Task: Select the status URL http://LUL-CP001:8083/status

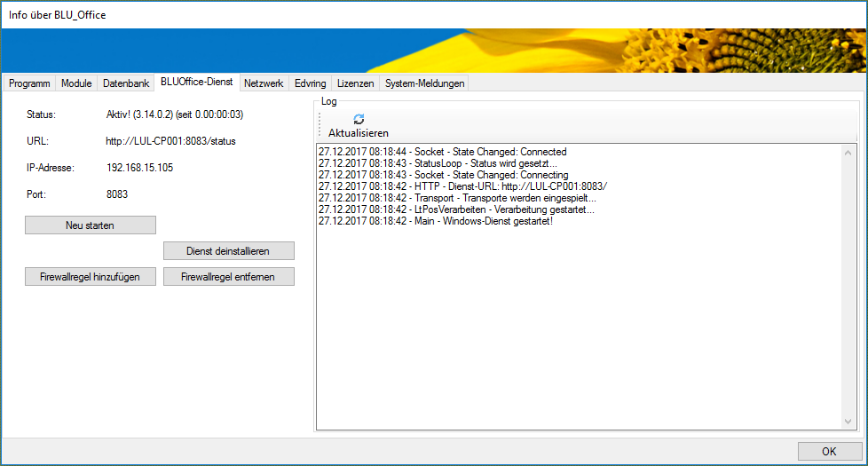Action: (x=170, y=141)
